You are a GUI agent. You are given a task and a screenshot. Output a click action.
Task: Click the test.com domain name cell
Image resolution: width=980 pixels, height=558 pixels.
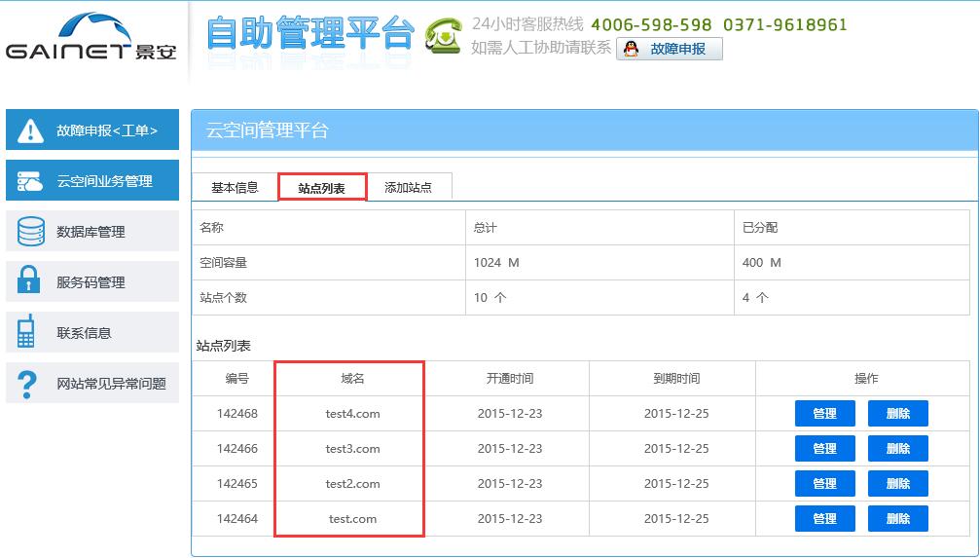(352, 519)
